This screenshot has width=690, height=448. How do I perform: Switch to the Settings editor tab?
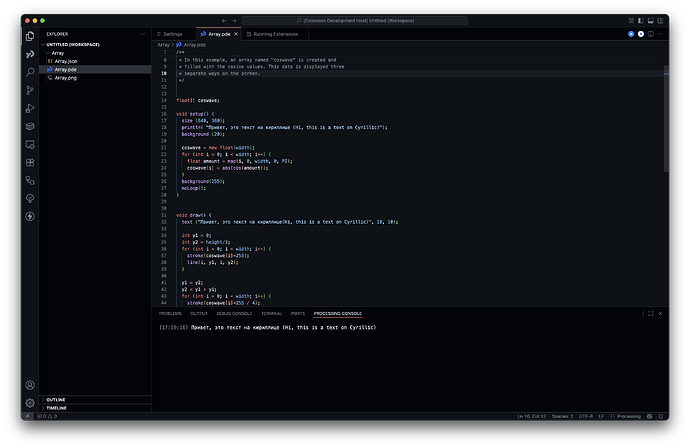tap(172, 33)
